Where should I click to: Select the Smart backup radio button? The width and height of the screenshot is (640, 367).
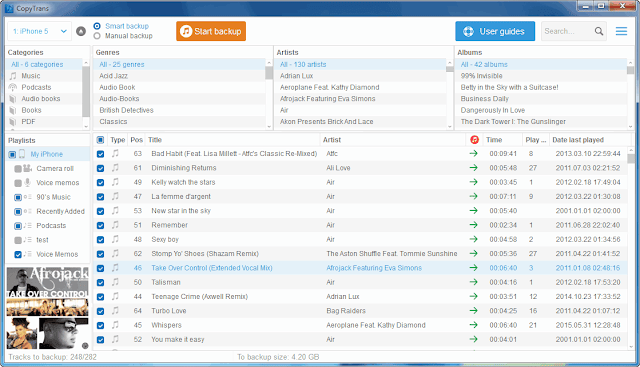(x=97, y=26)
